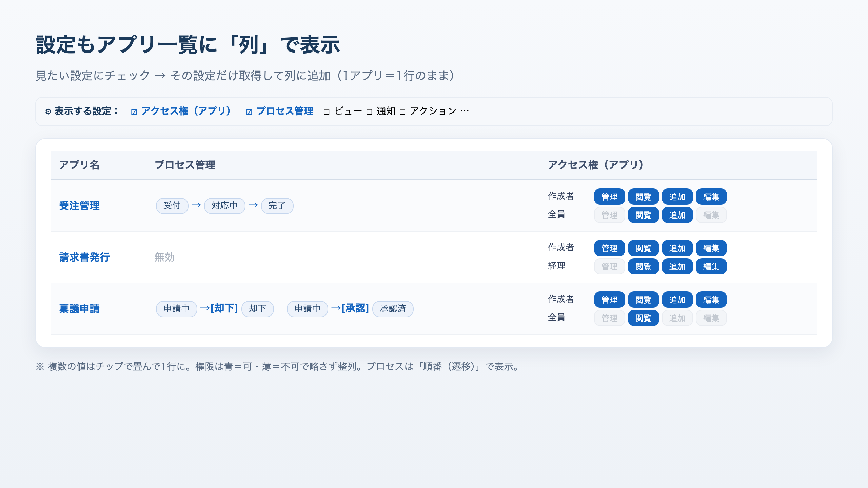
Task: Click the [却下] action label
Action: coord(224,308)
